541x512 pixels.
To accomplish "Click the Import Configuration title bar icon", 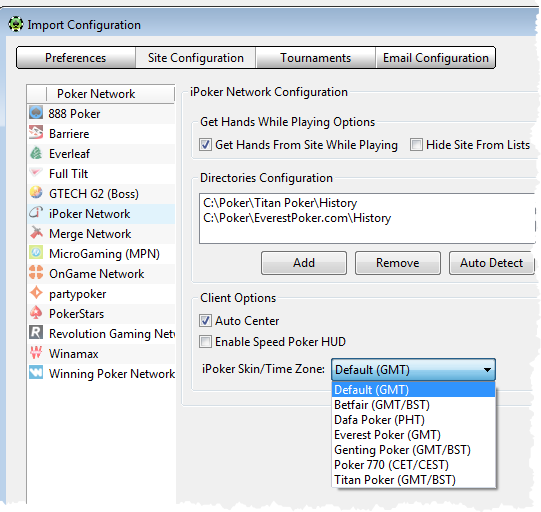I will coord(16,24).
